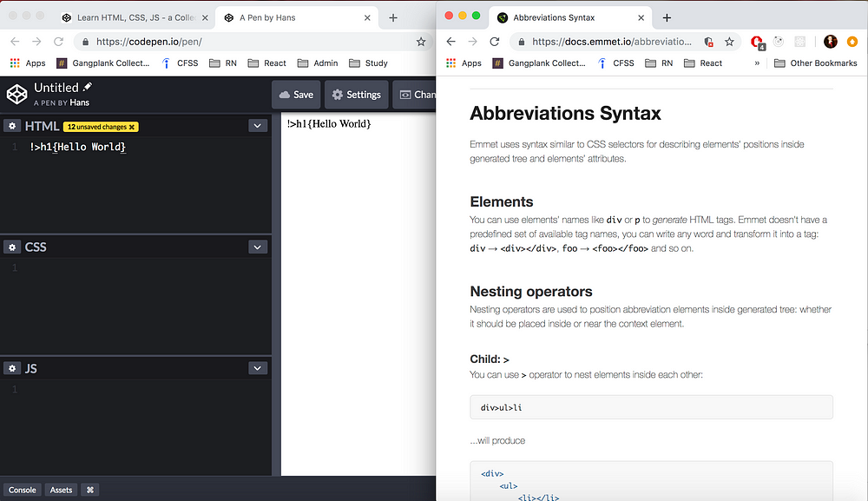The image size is (868, 501).
Task: Open Admin bookmarks folder
Action: [318, 63]
